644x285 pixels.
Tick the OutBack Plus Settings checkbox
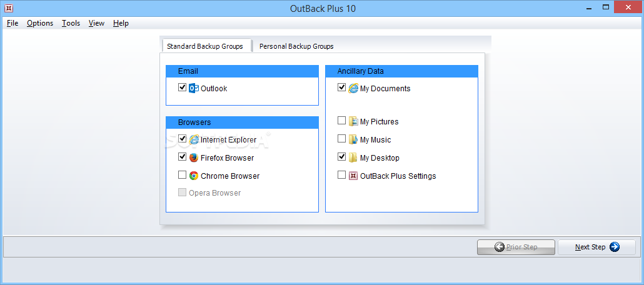pyautogui.click(x=342, y=175)
